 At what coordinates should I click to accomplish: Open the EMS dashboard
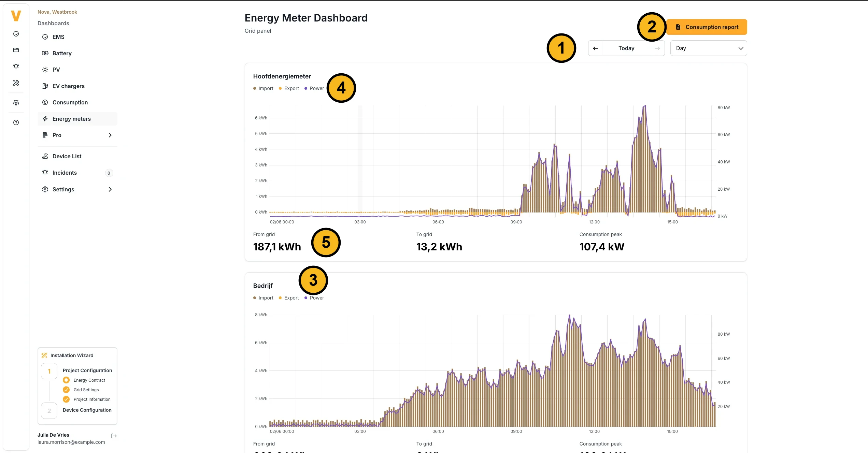(x=77, y=37)
